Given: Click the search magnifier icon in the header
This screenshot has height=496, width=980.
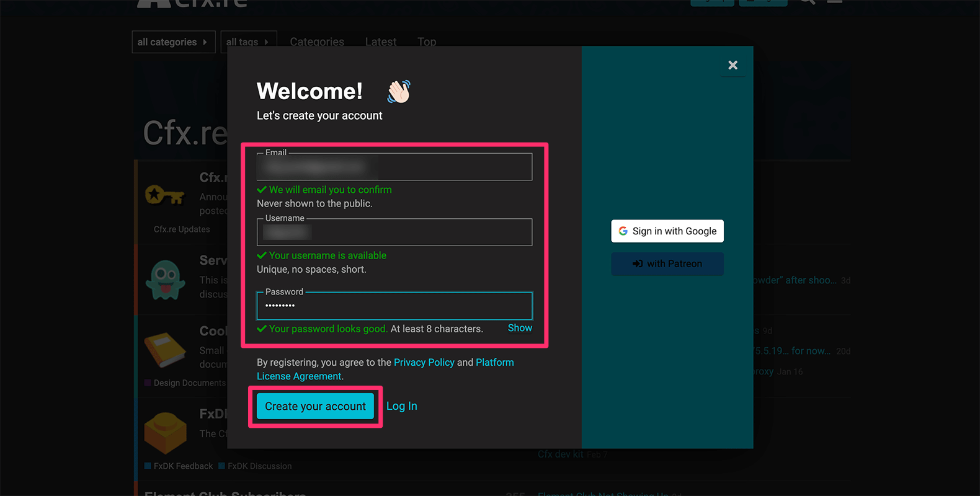Looking at the screenshot, I should coord(807,2).
